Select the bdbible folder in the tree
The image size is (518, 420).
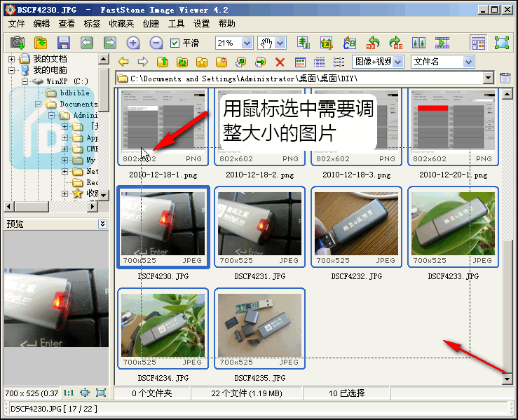point(75,93)
